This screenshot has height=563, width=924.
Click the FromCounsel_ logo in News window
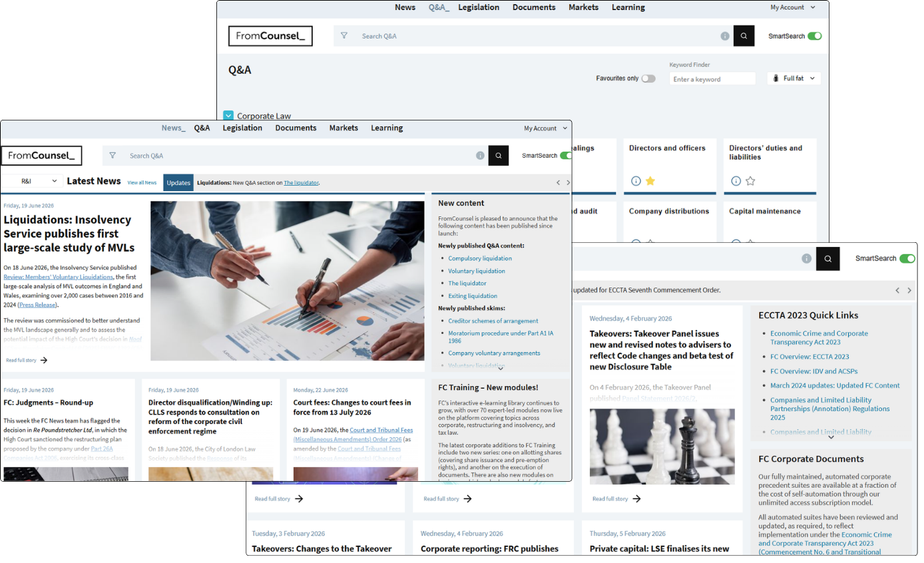41,156
